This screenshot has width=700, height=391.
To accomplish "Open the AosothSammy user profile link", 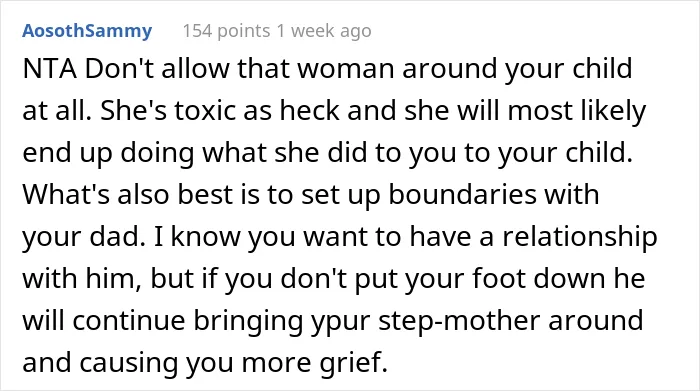I will point(87,31).
